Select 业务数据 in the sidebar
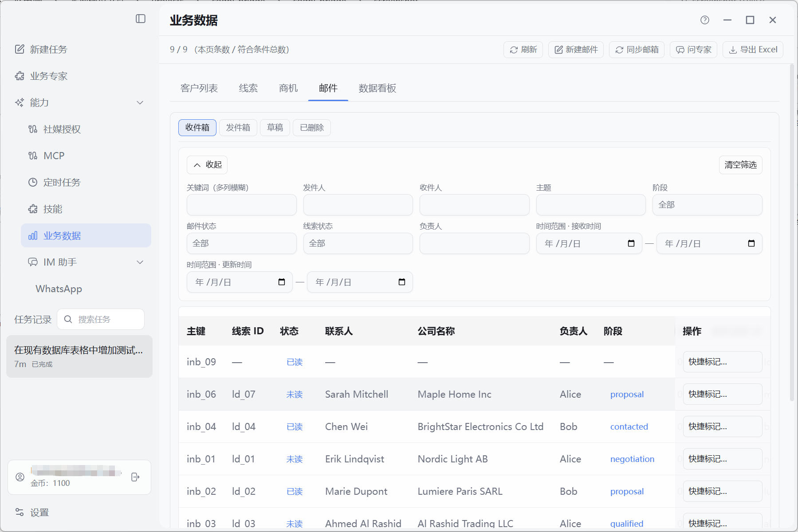Screen dimensions: 798x532 [x=86, y=235]
